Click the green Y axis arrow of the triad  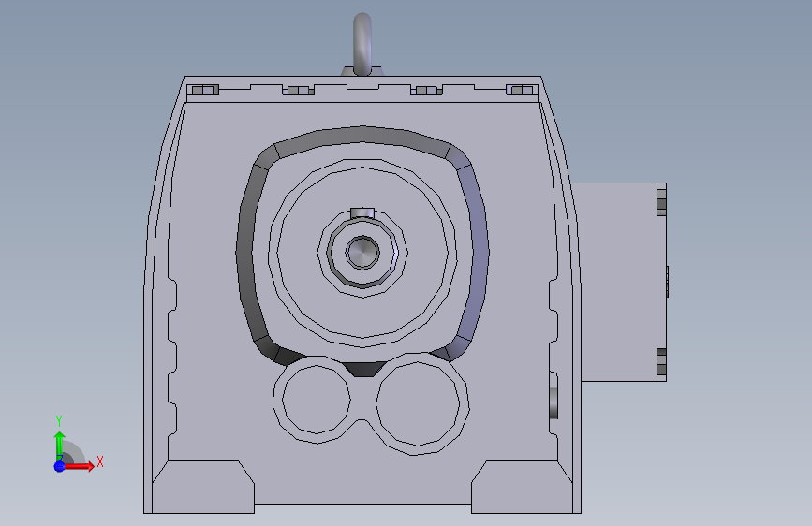click(60, 445)
